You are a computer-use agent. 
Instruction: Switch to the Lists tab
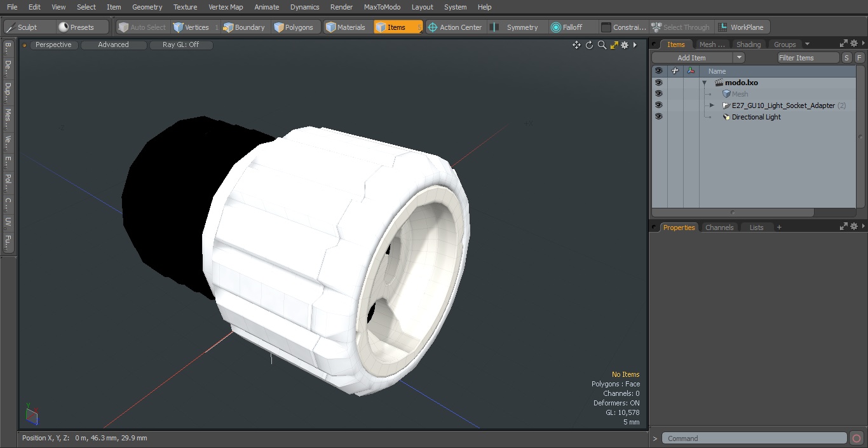click(x=756, y=227)
